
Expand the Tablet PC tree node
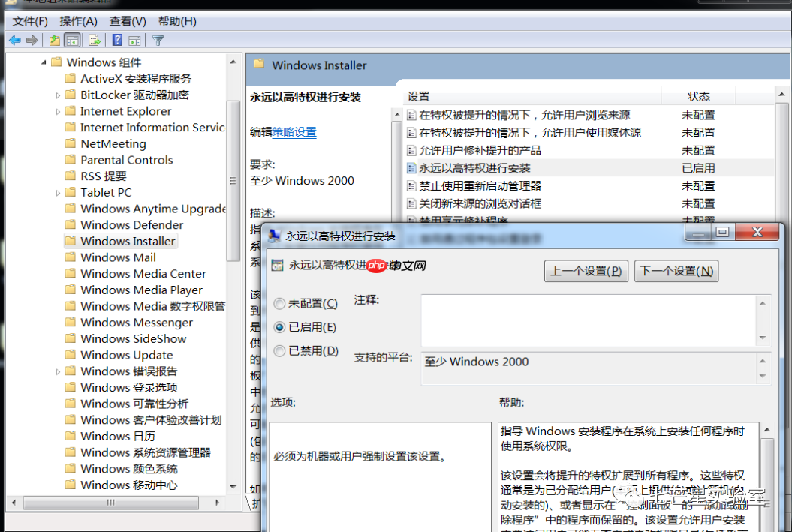59,192
